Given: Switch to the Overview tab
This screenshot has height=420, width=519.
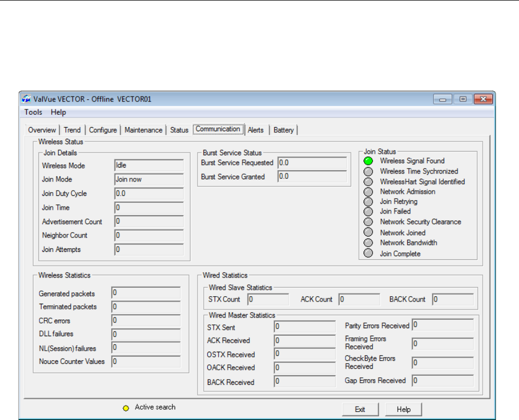Looking at the screenshot, I should pos(42,130).
